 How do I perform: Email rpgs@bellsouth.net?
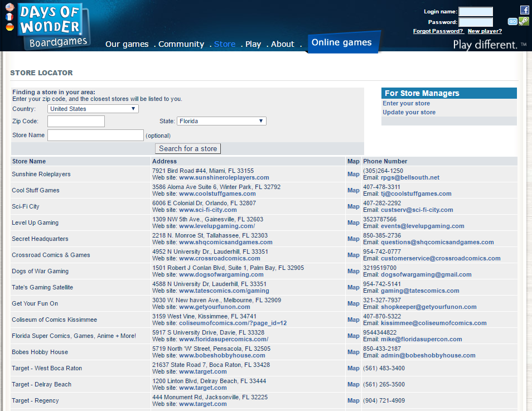pos(410,177)
